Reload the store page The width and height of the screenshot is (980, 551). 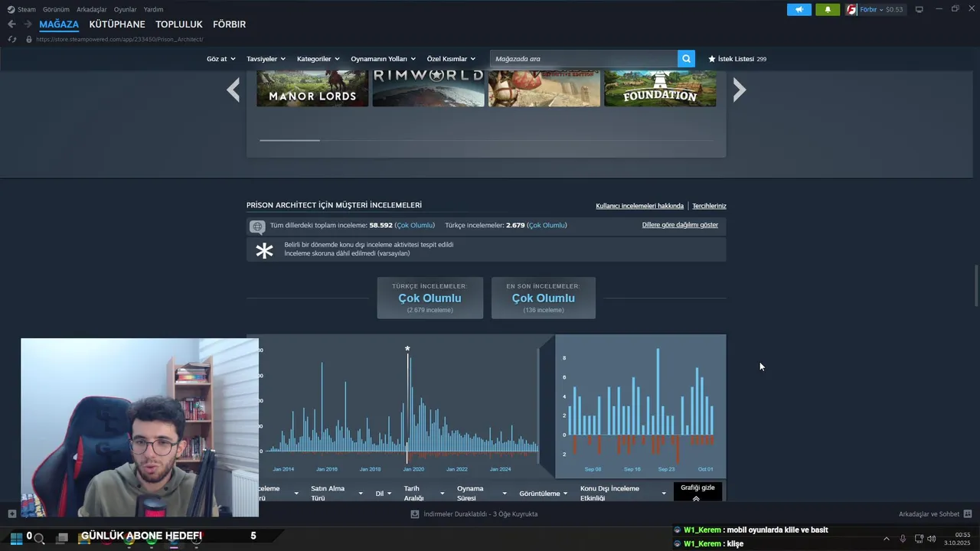click(x=11, y=39)
